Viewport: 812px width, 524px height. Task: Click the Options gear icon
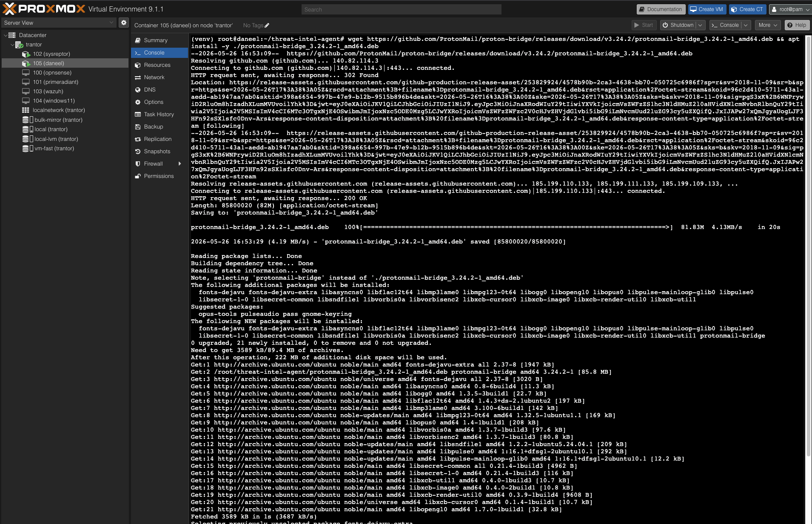point(138,102)
